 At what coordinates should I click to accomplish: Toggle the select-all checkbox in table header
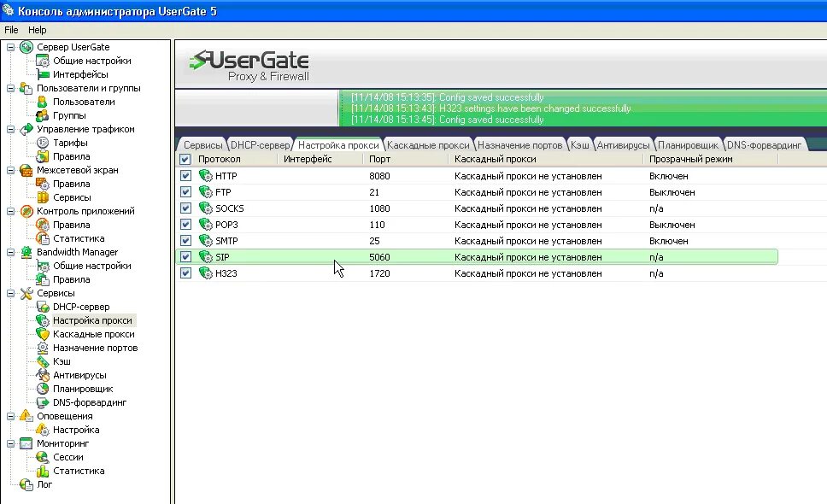click(185, 159)
